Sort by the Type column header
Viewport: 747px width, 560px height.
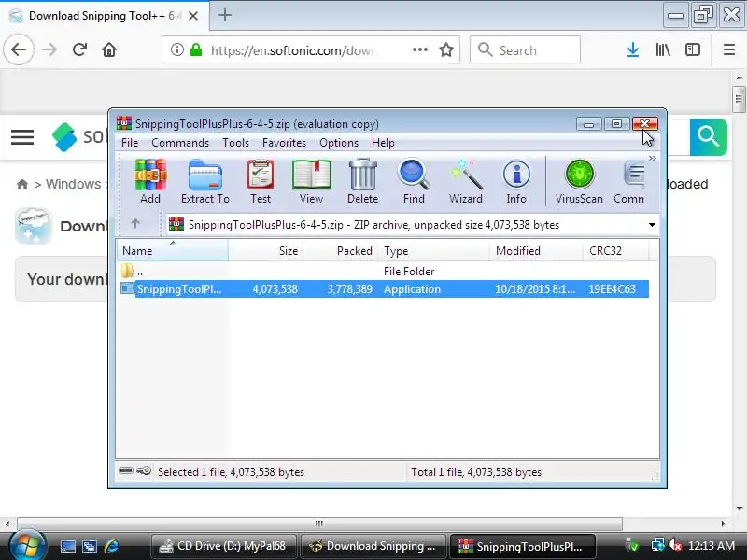pos(434,251)
